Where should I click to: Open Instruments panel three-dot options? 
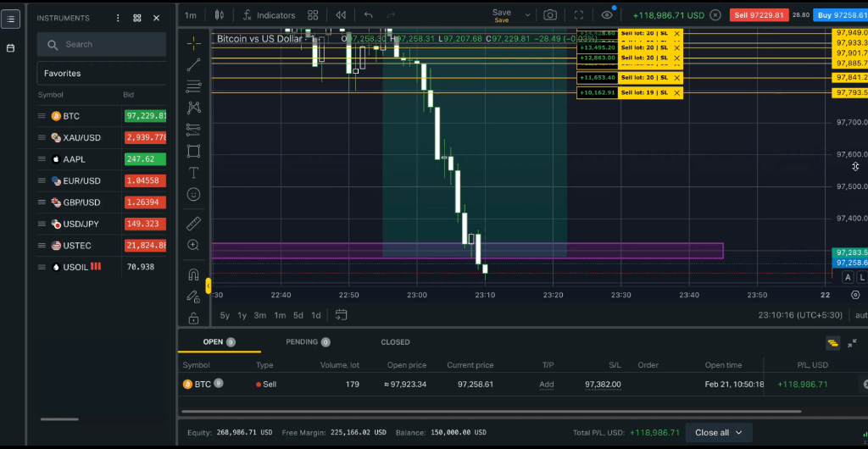pyautogui.click(x=118, y=19)
